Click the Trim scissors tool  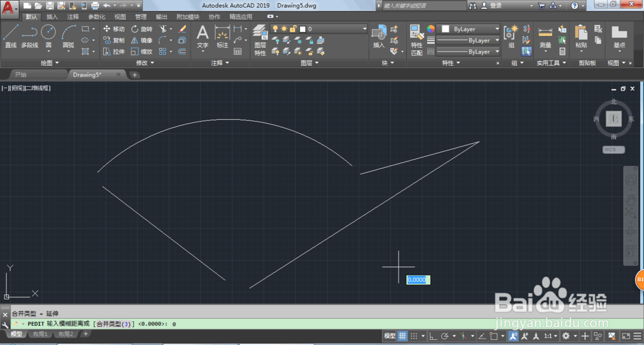[x=163, y=29]
